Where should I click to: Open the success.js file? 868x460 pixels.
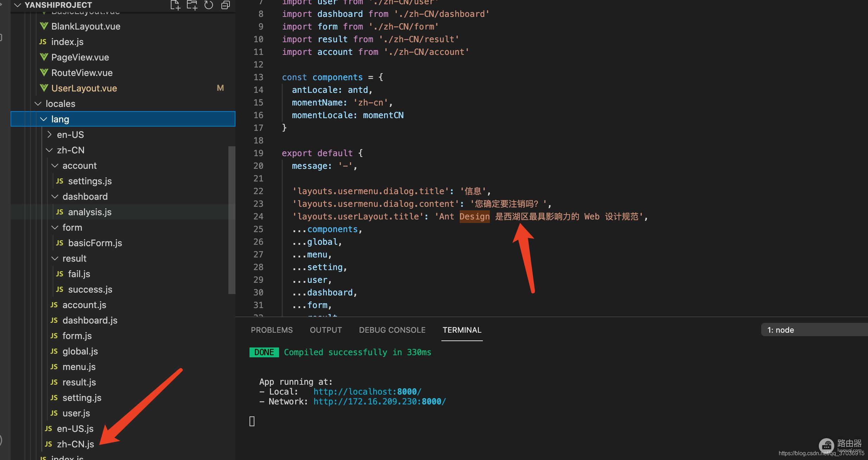pyautogui.click(x=90, y=289)
